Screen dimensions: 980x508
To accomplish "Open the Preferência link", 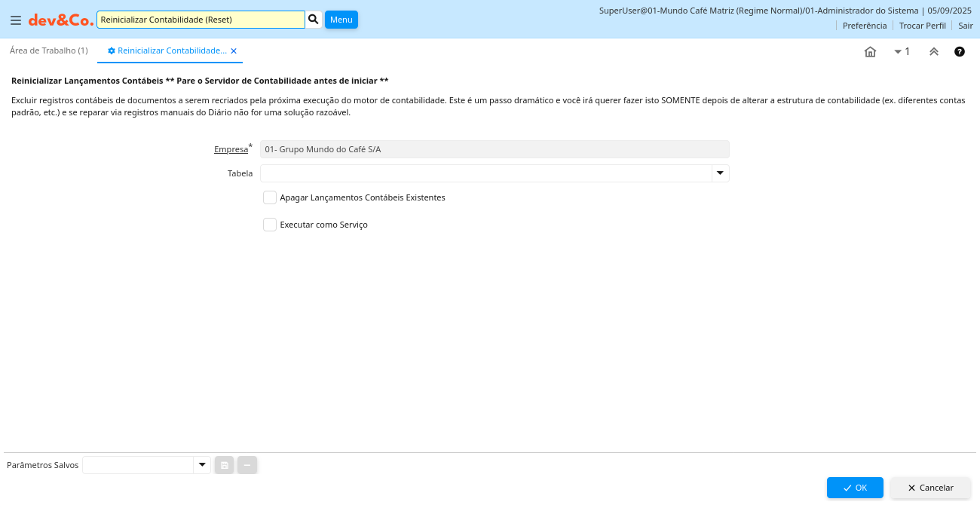I will [x=864, y=26].
